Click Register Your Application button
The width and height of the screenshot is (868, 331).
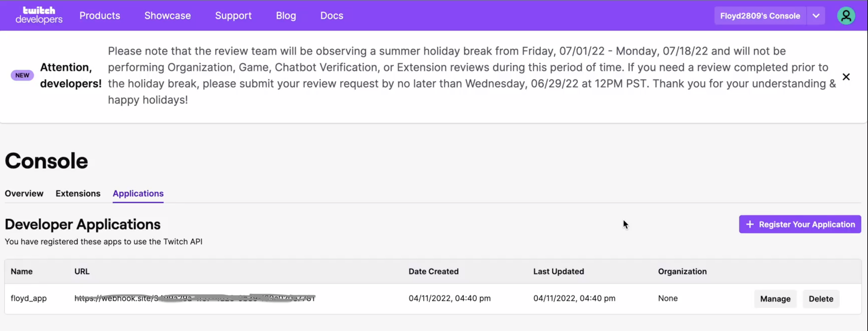800,224
